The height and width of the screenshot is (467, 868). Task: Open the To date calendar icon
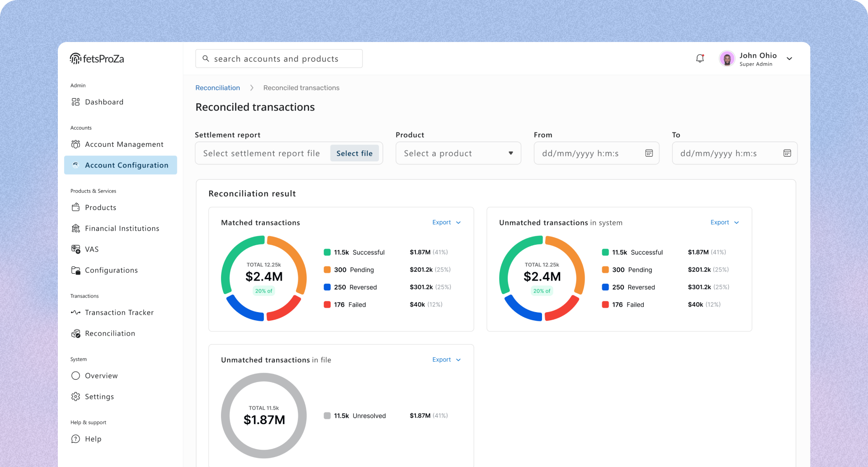click(x=787, y=153)
